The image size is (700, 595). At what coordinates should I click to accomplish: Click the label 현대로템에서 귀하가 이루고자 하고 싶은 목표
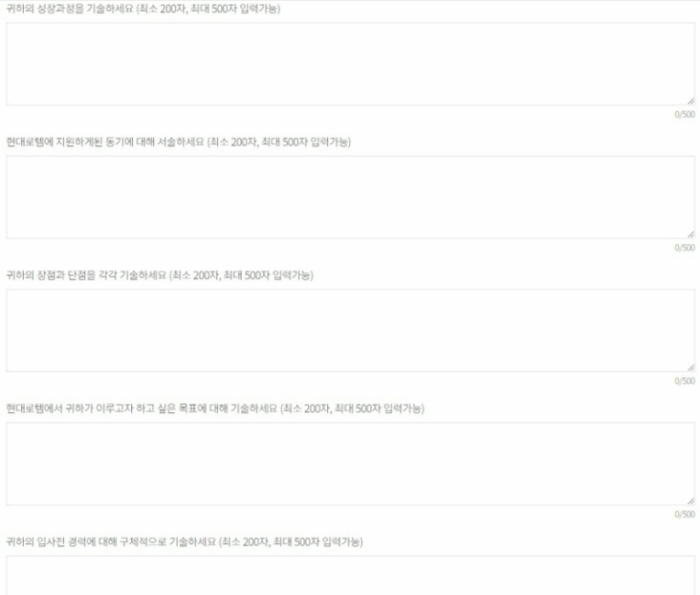[x=141, y=408]
